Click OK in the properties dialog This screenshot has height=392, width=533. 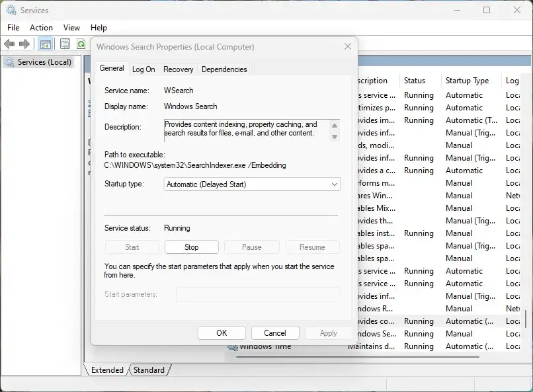pos(222,333)
